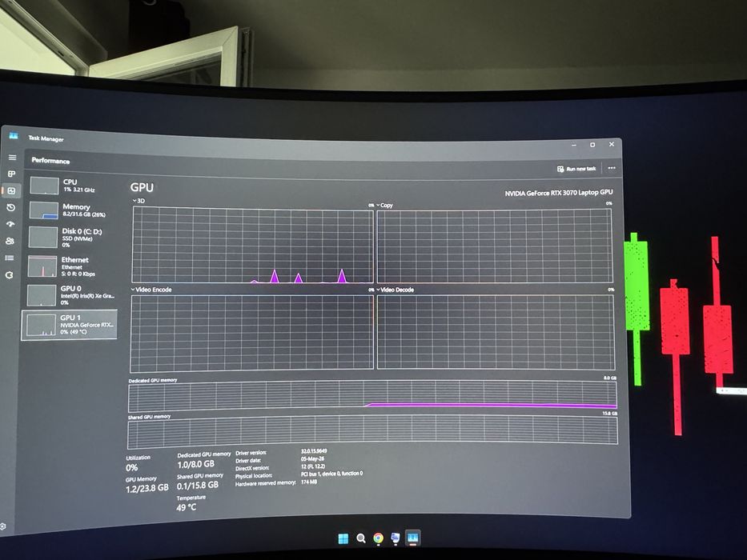Open the Video Decode engine dropdown
747x560 pixels.
click(x=396, y=290)
